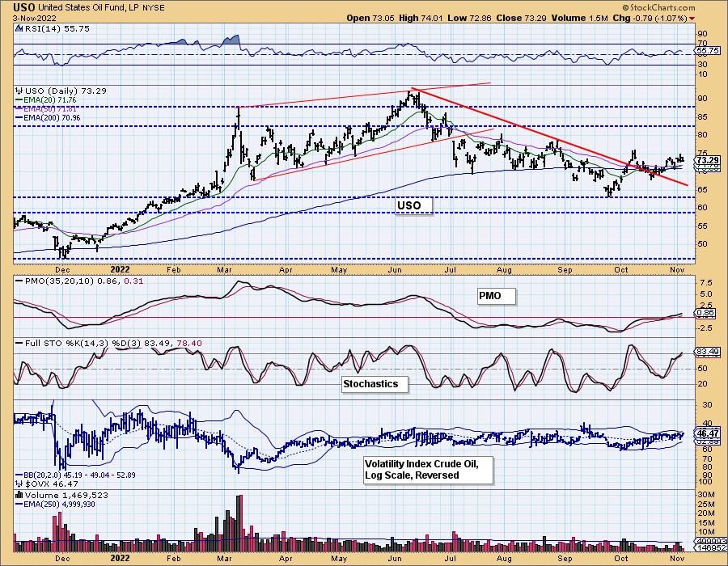Click the Jun label under price panel
Viewport: 728px width, 566px height.
click(x=395, y=269)
